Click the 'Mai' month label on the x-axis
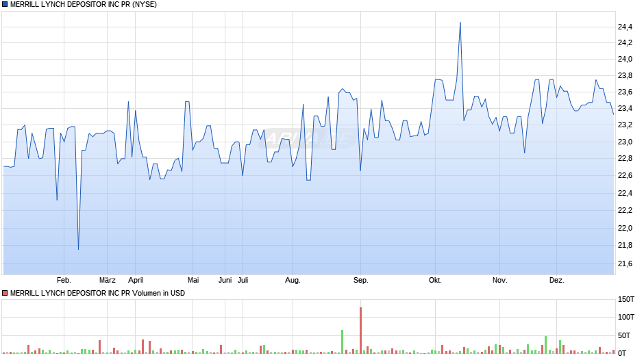The height and width of the screenshot is (360, 644). click(193, 281)
